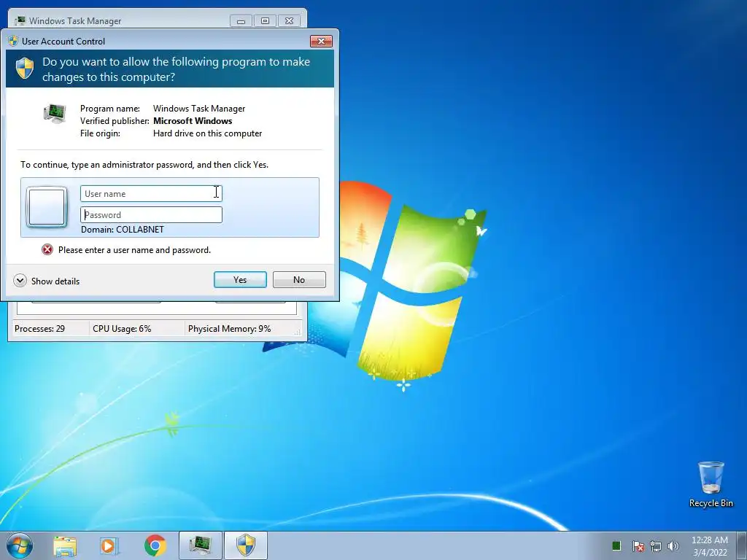Close the User Account Control dialog
This screenshot has width=747, height=560.
321,41
